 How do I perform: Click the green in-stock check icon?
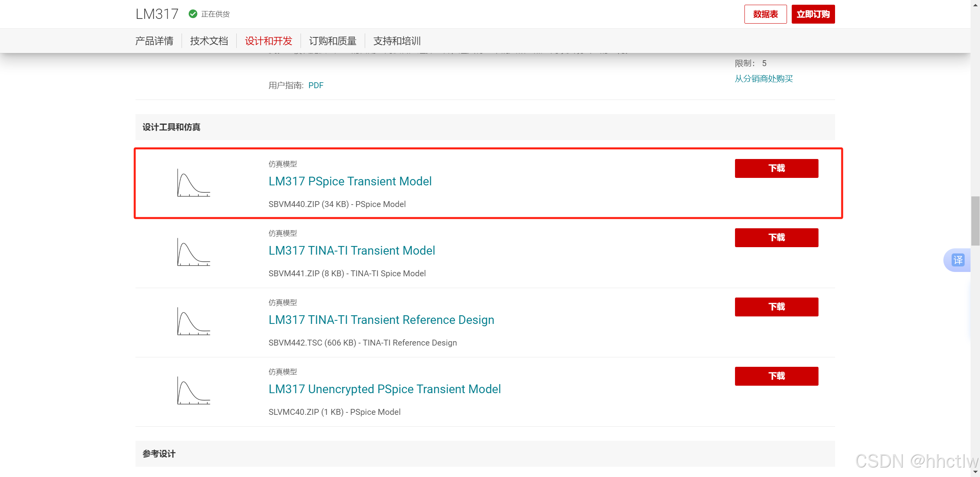[x=193, y=14]
